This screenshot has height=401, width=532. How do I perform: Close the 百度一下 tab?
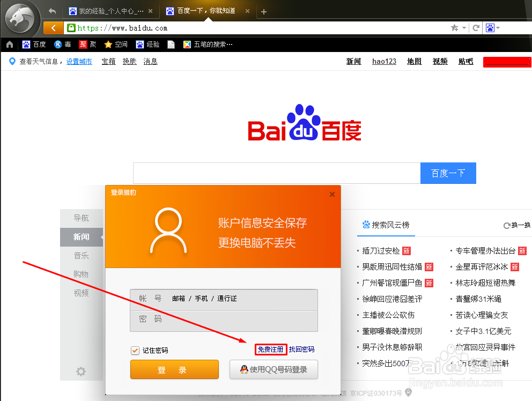[247, 11]
